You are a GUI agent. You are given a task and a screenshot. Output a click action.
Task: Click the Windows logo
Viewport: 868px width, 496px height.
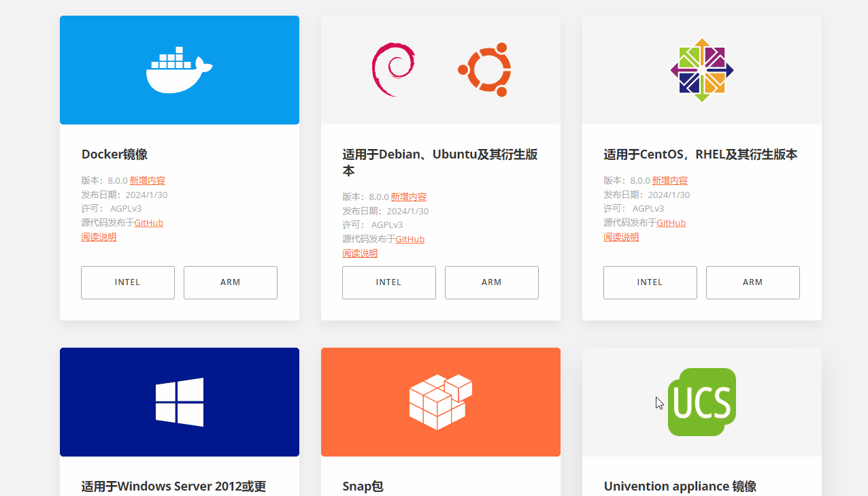coord(180,402)
